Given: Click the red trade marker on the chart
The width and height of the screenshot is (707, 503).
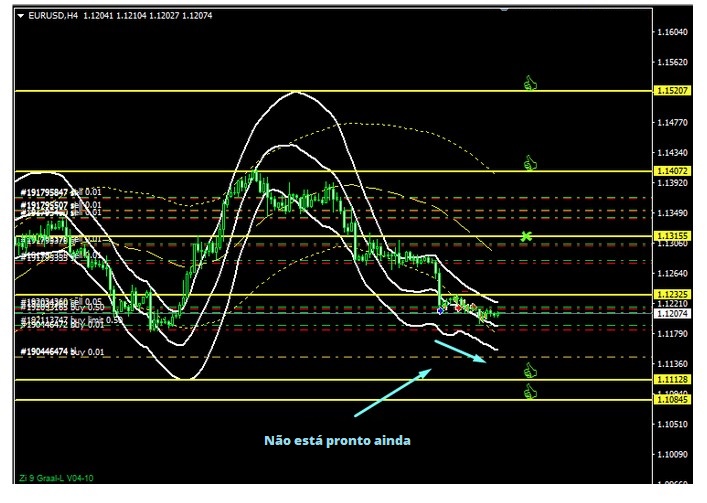Looking at the screenshot, I should tap(458, 308).
